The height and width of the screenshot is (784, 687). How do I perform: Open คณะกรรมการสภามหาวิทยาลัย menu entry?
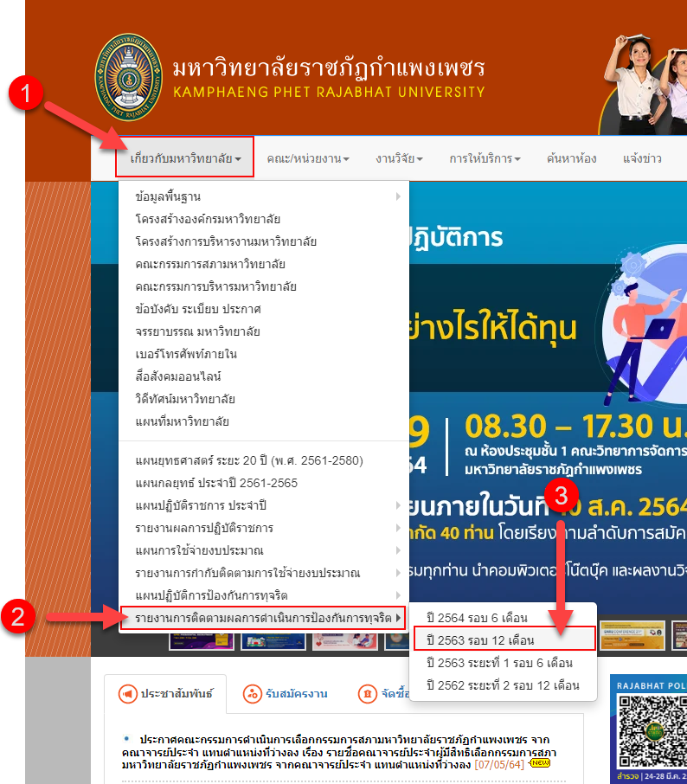264,264
